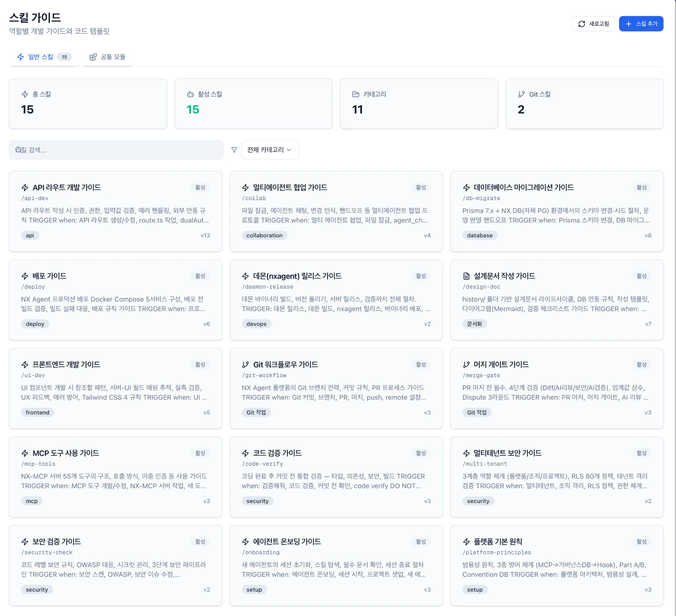Click lightning icon of 데몬(nxagent) 릴리스 가이드
This screenshot has width=676, height=616.
coord(245,276)
